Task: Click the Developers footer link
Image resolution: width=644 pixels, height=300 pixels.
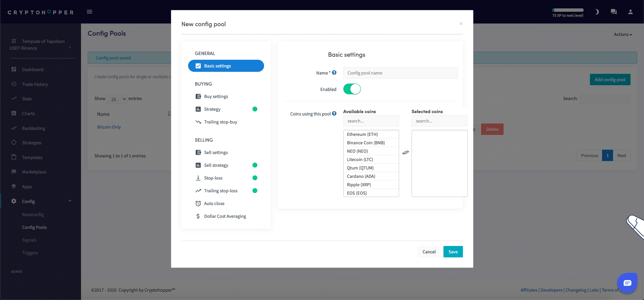Action: [551, 290]
